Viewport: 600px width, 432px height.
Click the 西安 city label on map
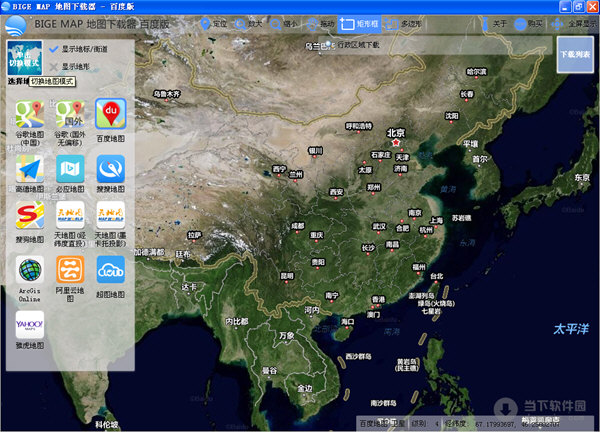(336, 192)
